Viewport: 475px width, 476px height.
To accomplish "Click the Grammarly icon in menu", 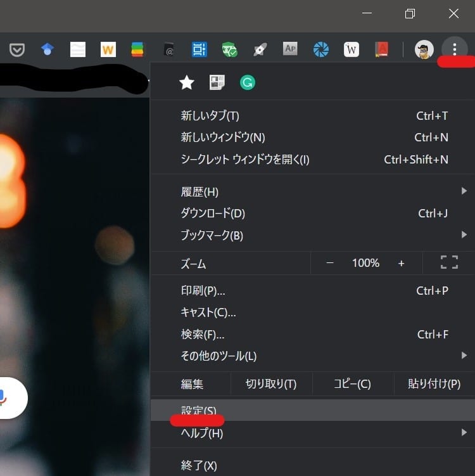I will (x=248, y=82).
